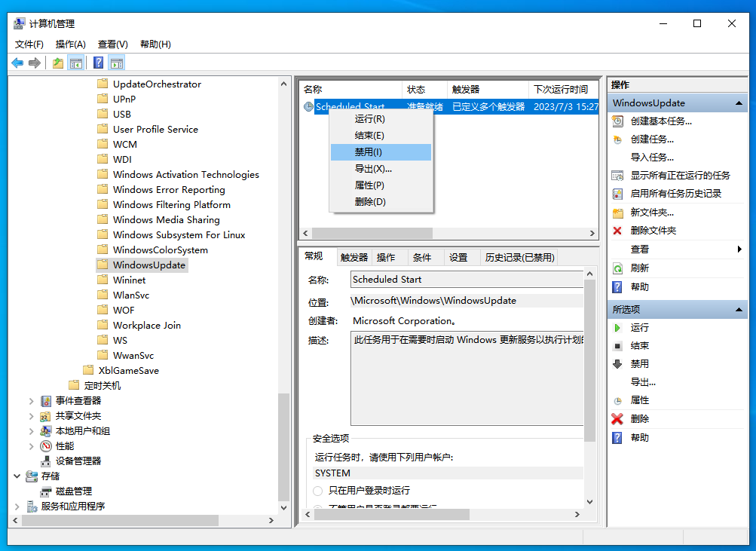The width and height of the screenshot is (756, 551).
Task: Click 创建基本任务 icon in actions pane
Action: click(x=617, y=121)
